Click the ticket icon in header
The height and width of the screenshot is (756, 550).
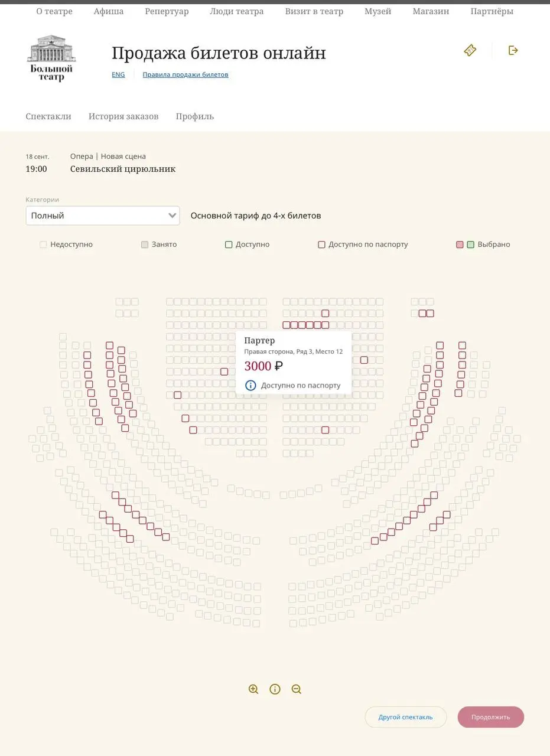point(470,50)
